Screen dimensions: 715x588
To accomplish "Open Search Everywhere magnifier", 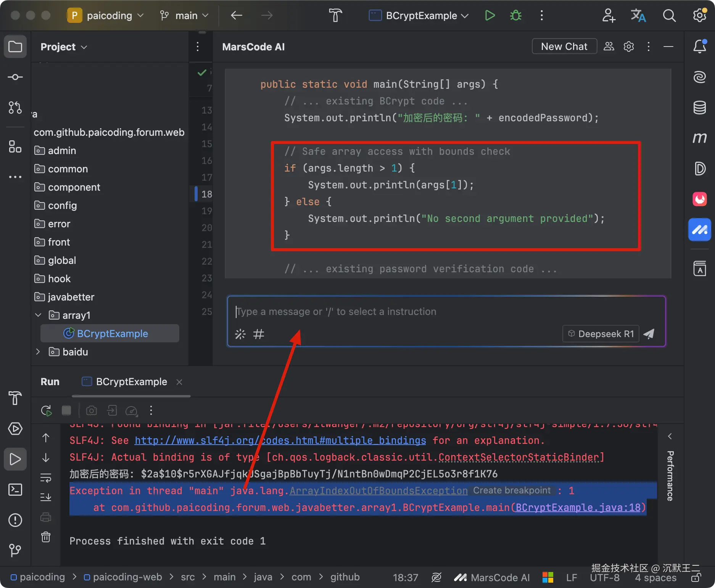I will (669, 16).
